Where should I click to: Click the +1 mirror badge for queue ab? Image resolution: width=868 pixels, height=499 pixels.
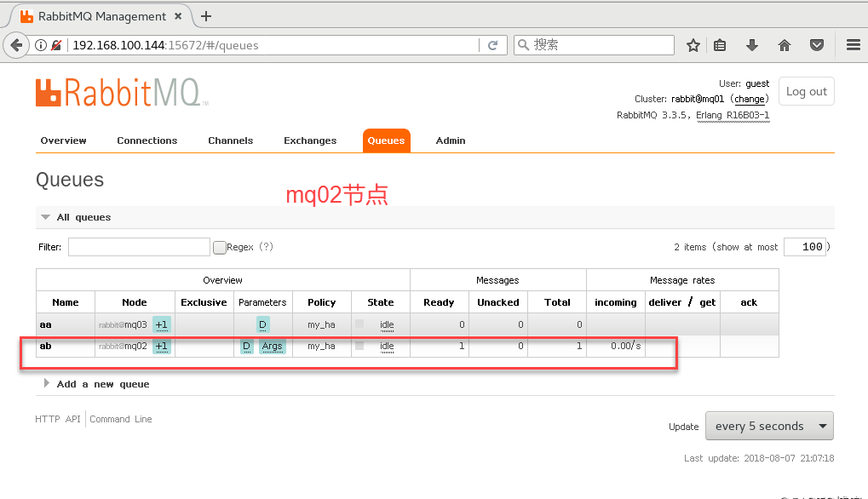(161, 346)
